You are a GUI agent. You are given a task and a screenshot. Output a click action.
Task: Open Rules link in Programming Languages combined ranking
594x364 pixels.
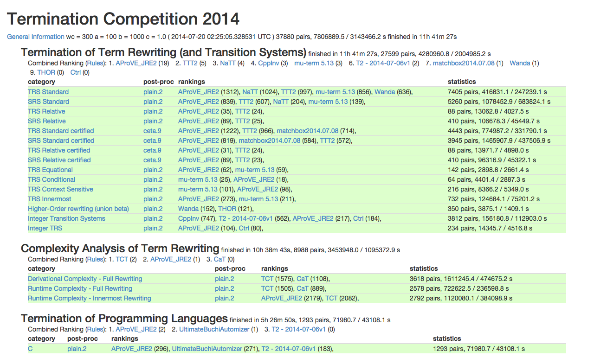pyautogui.click(x=96, y=329)
